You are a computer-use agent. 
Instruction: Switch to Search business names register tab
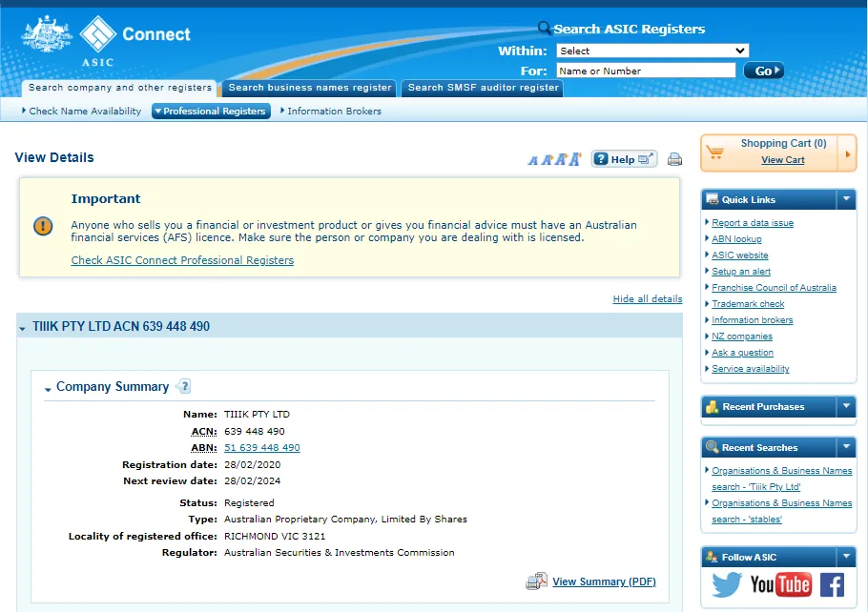(x=309, y=88)
